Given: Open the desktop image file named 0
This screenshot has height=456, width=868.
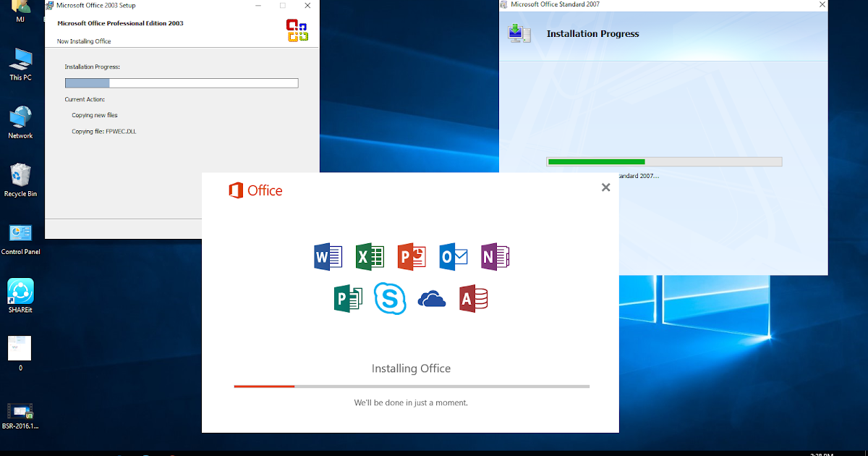Looking at the screenshot, I should click(19, 350).
